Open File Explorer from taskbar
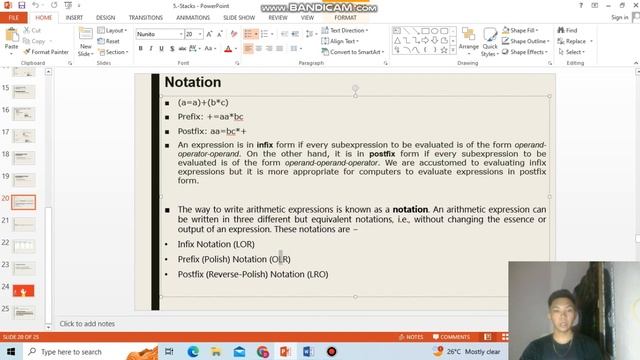The height and width of the screenshot is (360, 640). (216, 351)
